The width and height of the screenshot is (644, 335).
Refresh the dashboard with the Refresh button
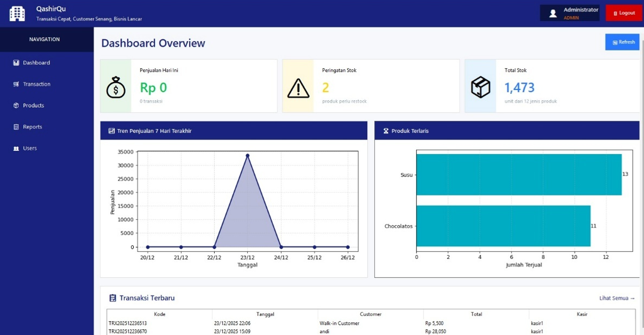click(622, 42)
